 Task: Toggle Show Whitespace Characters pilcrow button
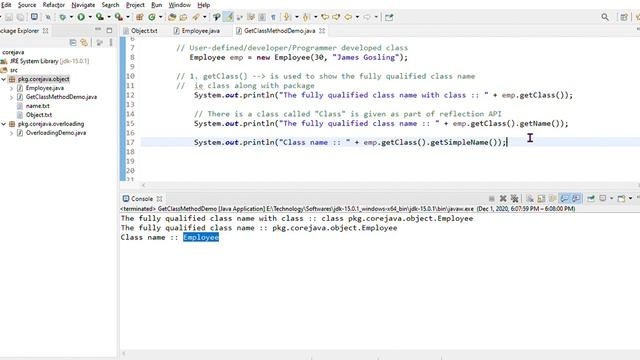click(273, 17)
